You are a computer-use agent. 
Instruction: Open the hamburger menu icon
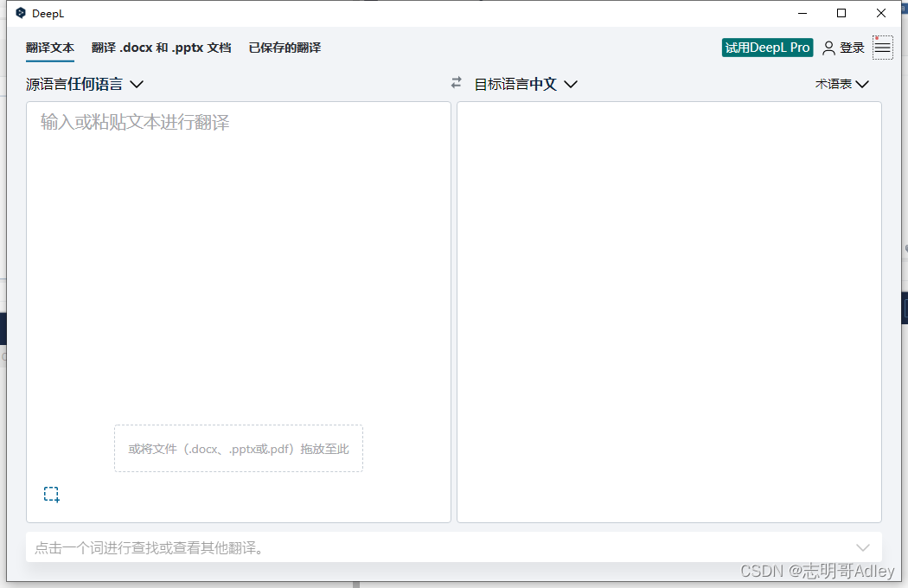coord(883,48)
